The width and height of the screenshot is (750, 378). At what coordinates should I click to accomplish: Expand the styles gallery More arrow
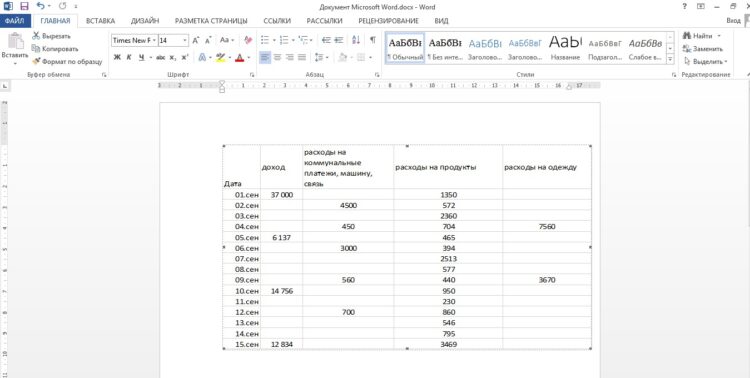(670, 59)
